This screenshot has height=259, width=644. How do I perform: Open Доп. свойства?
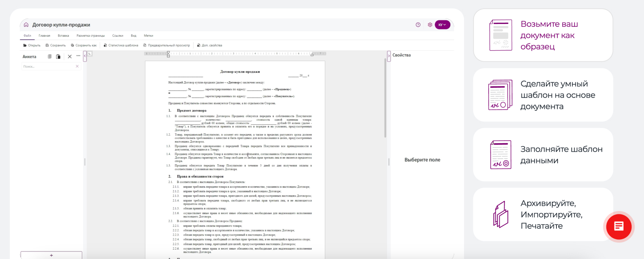[x=209, y=45]
